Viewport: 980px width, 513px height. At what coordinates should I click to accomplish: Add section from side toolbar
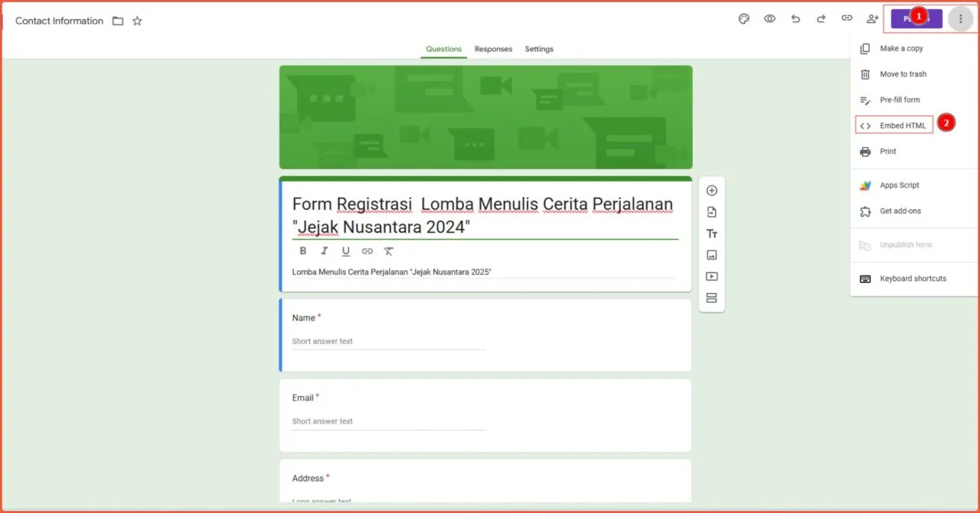tap(711, 298)
